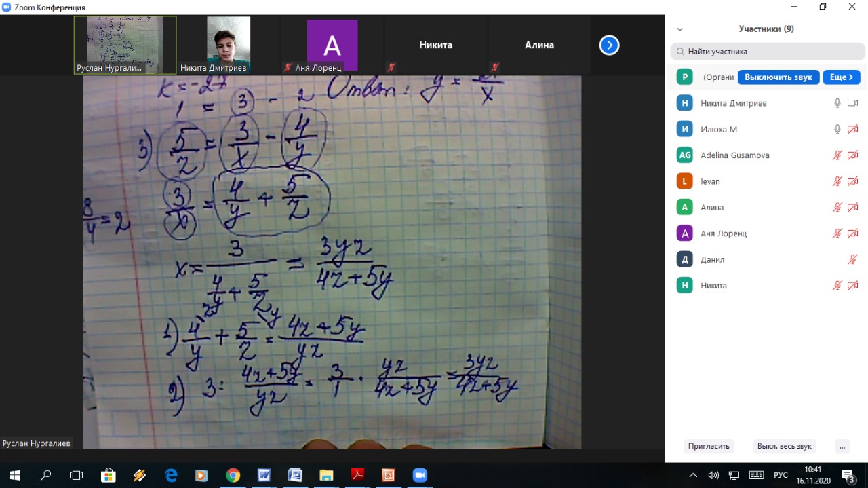Image resolution: width=868 pixels, height=488 pixels.
Task: Toggle levan's disabled camera icon
Action: 853,181
